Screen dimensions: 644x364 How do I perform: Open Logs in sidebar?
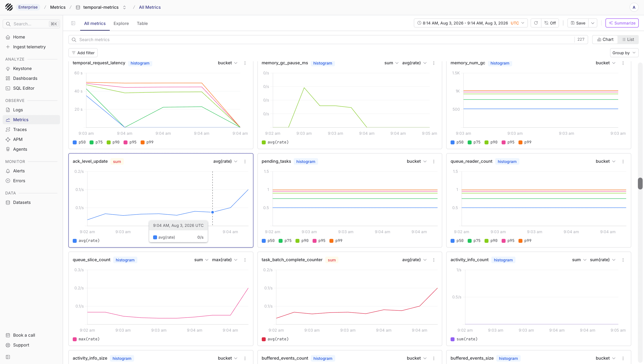point(31,110)
